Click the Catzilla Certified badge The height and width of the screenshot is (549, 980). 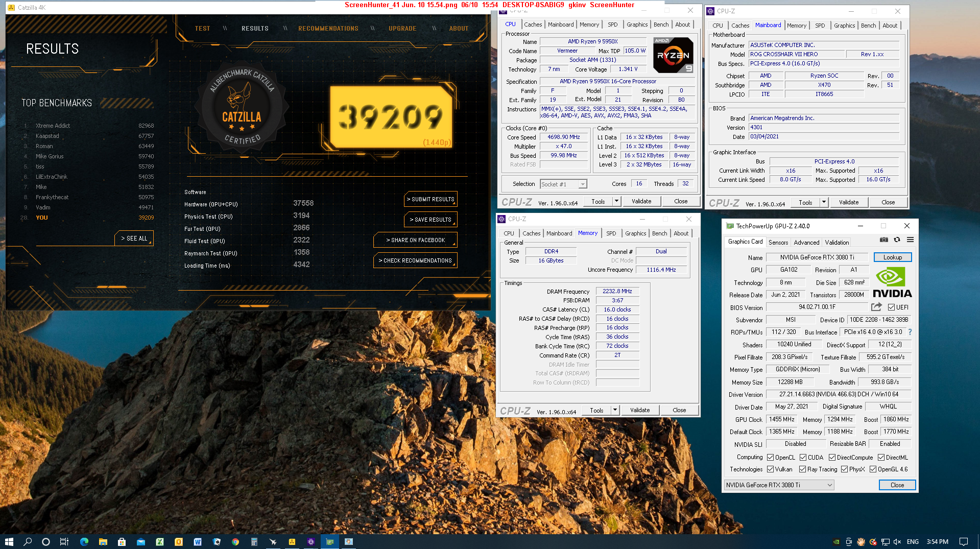point(242,107)
